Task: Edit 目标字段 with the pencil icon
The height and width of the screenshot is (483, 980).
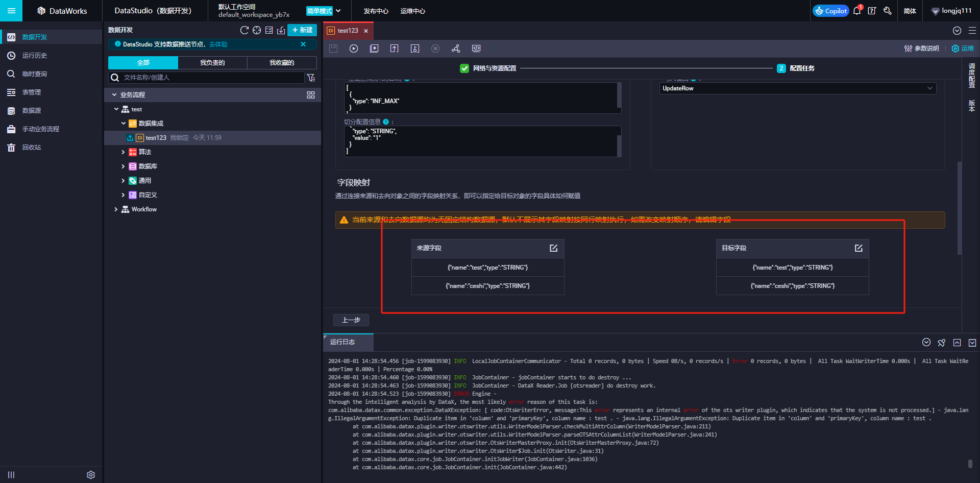Action: point(859,248)
